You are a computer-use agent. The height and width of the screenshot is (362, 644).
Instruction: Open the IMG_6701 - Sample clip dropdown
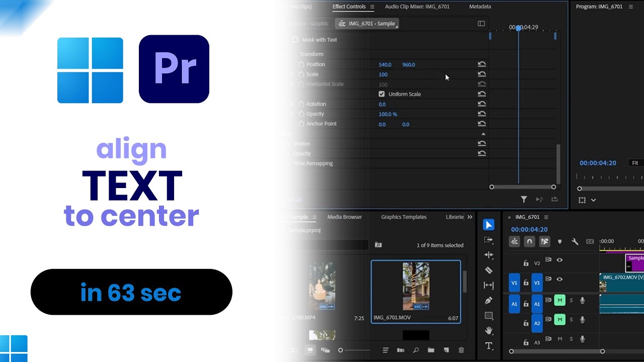pyautogui.click(x=367, y=24)
